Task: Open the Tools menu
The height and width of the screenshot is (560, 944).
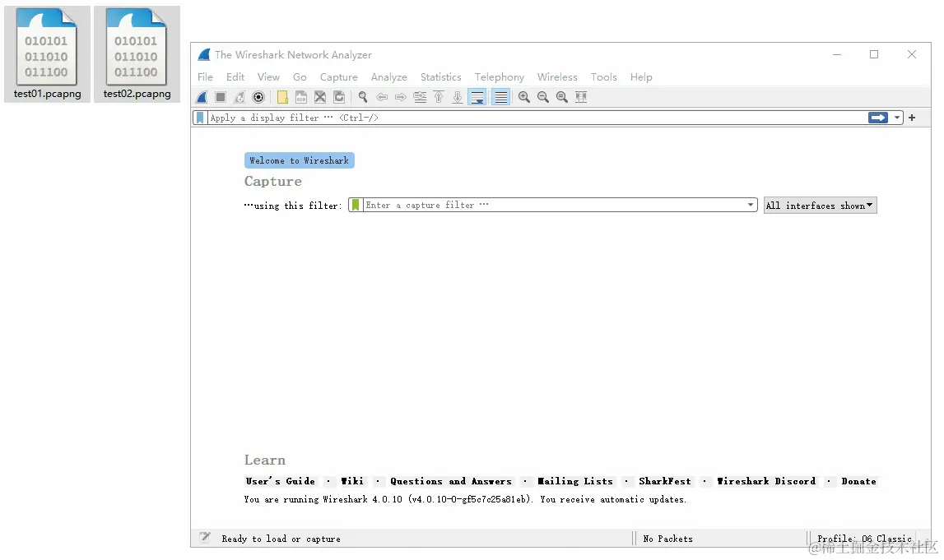Action: (604, 77)
